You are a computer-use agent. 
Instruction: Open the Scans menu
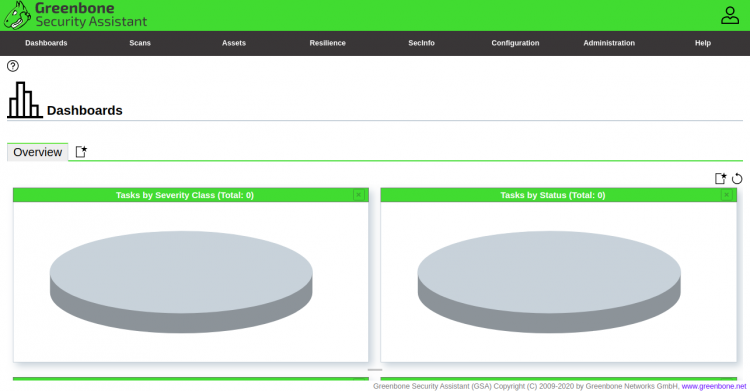pyautogui.click(x=140, y=43)
